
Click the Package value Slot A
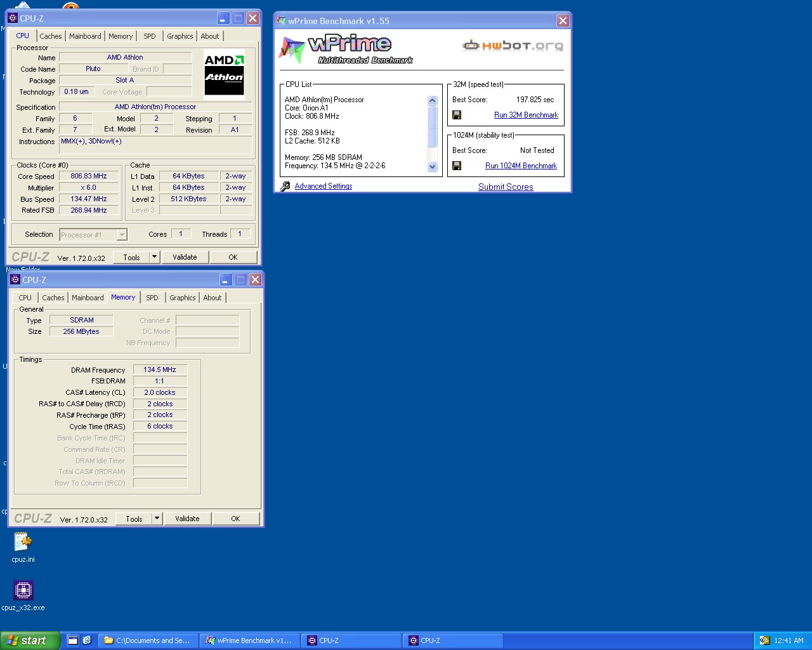pyautogui.click(x=125, y=80)
